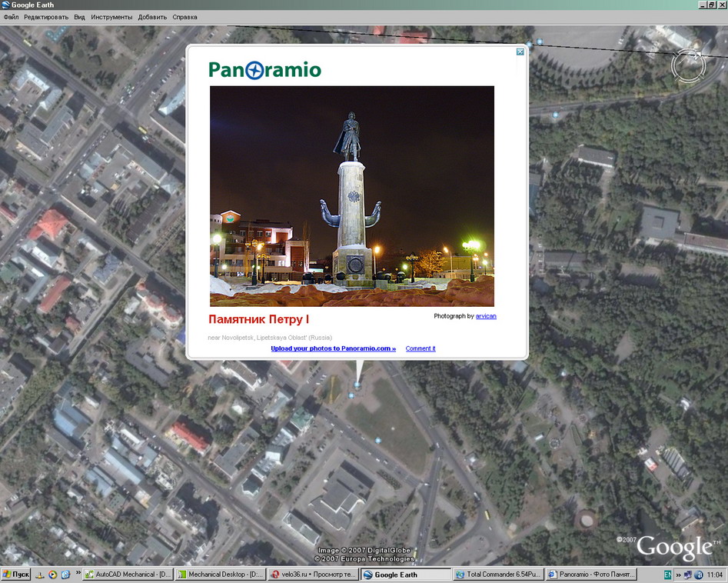Close the Panoramio photo balloon
Image resolution: width=728 pixels, height=583 pixels.
click(x=520, y=52)
